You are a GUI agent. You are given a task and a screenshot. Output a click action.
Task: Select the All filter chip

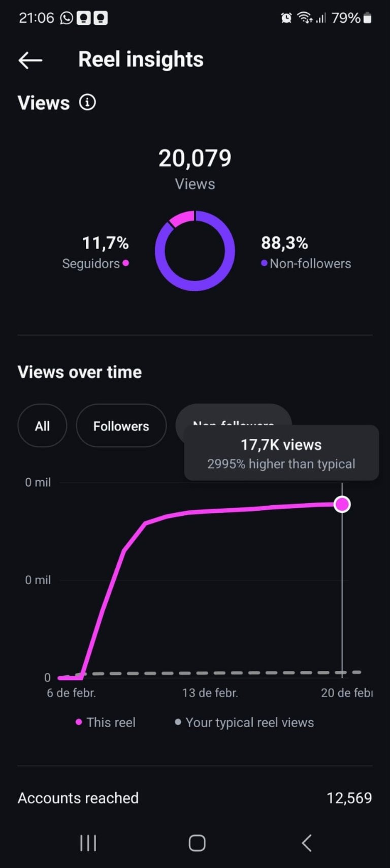42,426
